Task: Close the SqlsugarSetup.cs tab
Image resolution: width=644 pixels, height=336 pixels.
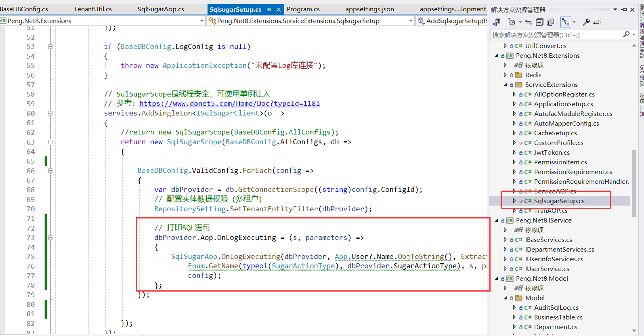Action: 279,9
